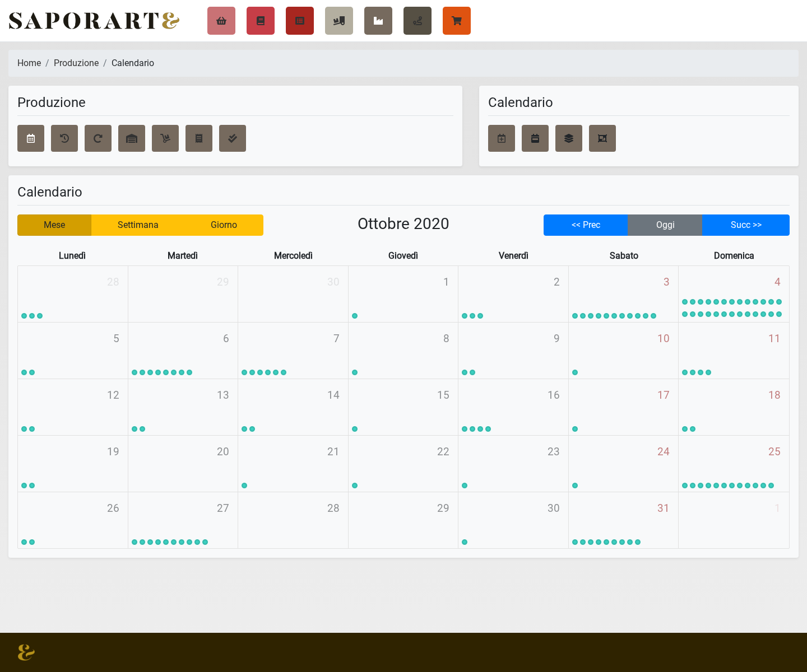Click the route path icon
This screenshot has height=672, width=807.
coord(418,21)
